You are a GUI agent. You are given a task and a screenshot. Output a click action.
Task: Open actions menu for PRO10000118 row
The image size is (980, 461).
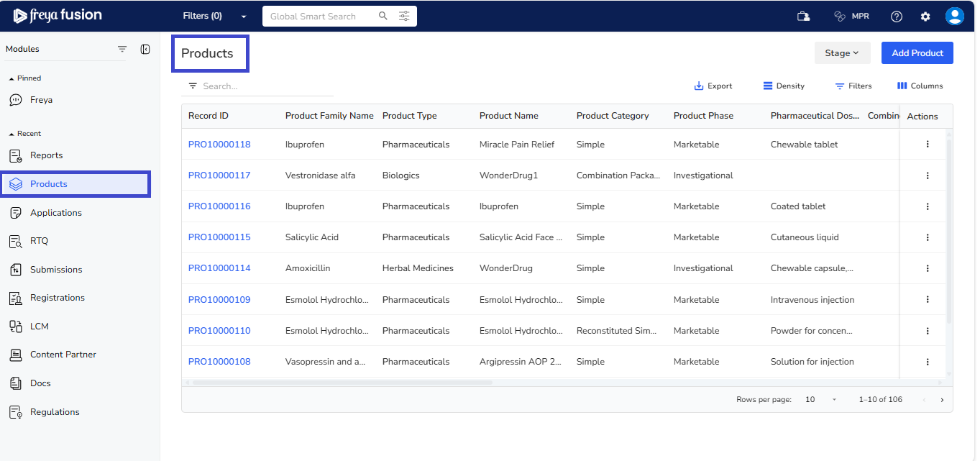coord(927,145)
